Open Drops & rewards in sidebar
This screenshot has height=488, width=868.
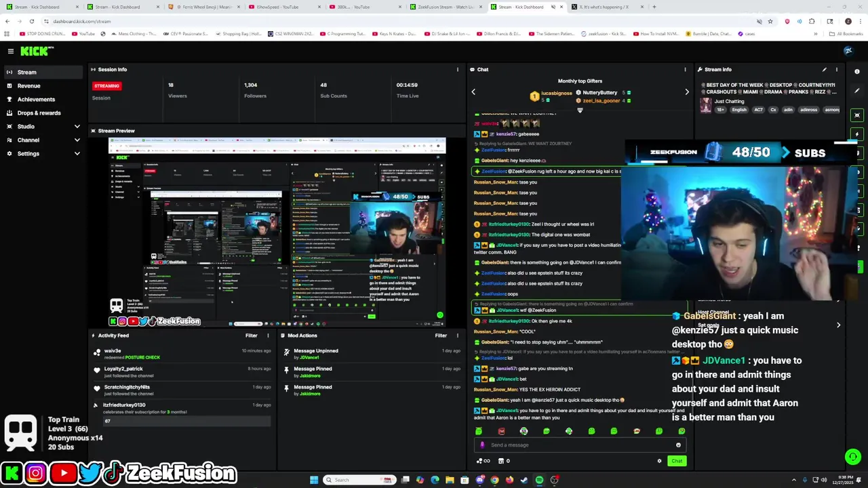pyautogui.click(x=44, y=113)
